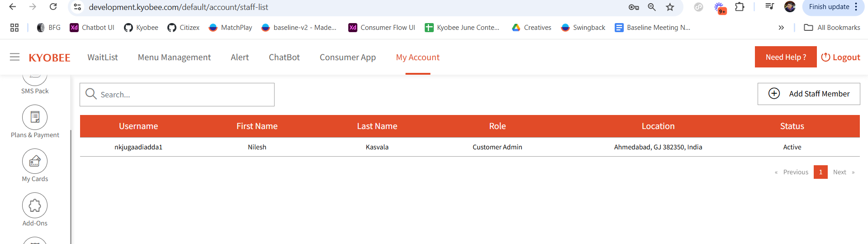868x244 pixels.
Task: Open the Chatbot UI bookmark
Action: click(92, 28)
